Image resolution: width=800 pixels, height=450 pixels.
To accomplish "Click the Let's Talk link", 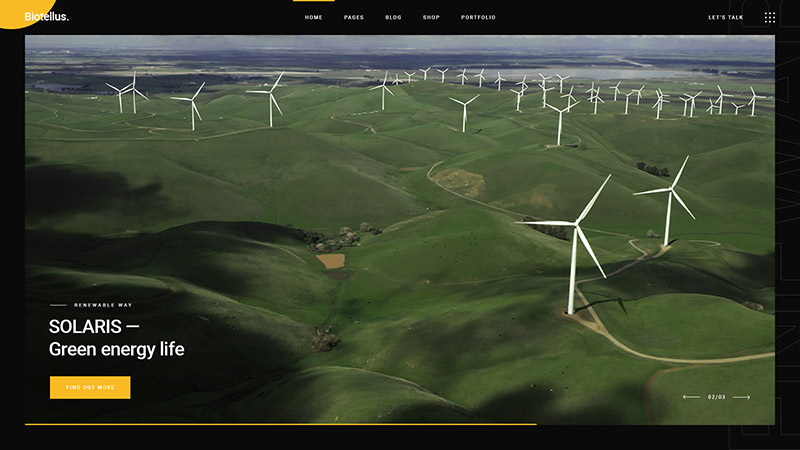I will (725, 17).
